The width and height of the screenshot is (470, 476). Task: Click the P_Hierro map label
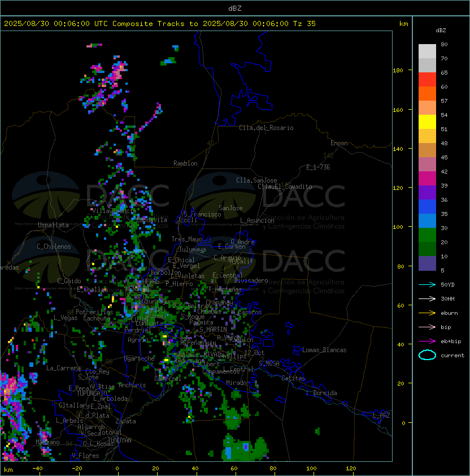tap(179, 284)
